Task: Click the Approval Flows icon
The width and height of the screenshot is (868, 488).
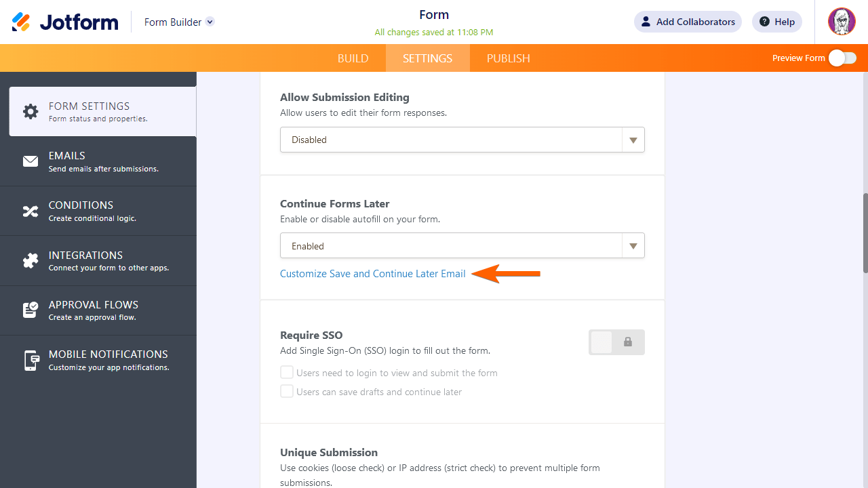Action: [31, 310]
